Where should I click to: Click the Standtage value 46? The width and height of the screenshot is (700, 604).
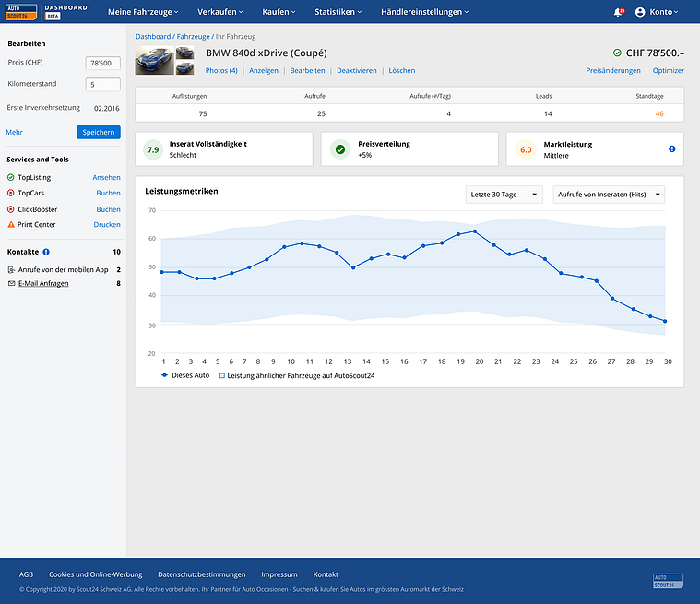659,113
